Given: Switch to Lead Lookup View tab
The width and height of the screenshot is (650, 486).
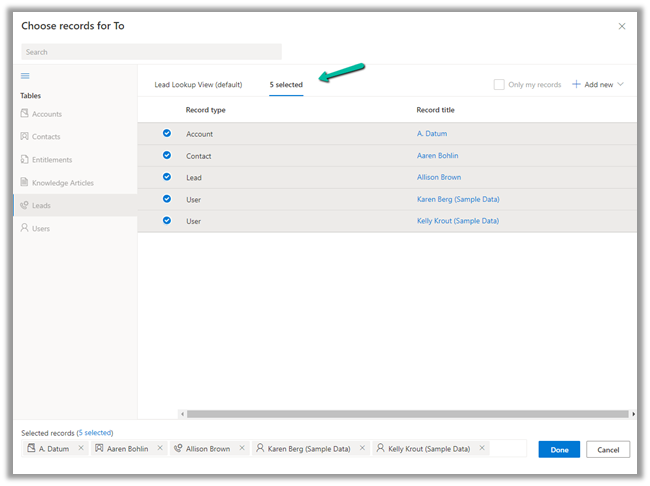Looking at the screenshot, I should [198, 85].
